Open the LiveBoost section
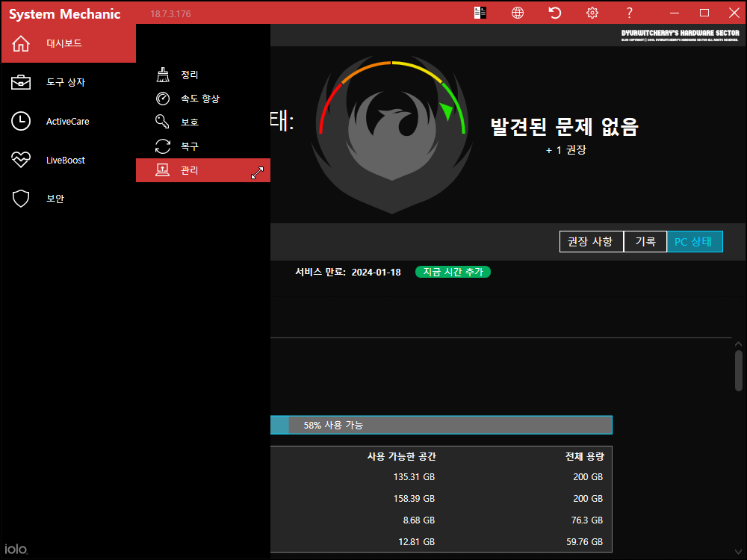This screenshot has height=560, width=747. coord(69,160)
